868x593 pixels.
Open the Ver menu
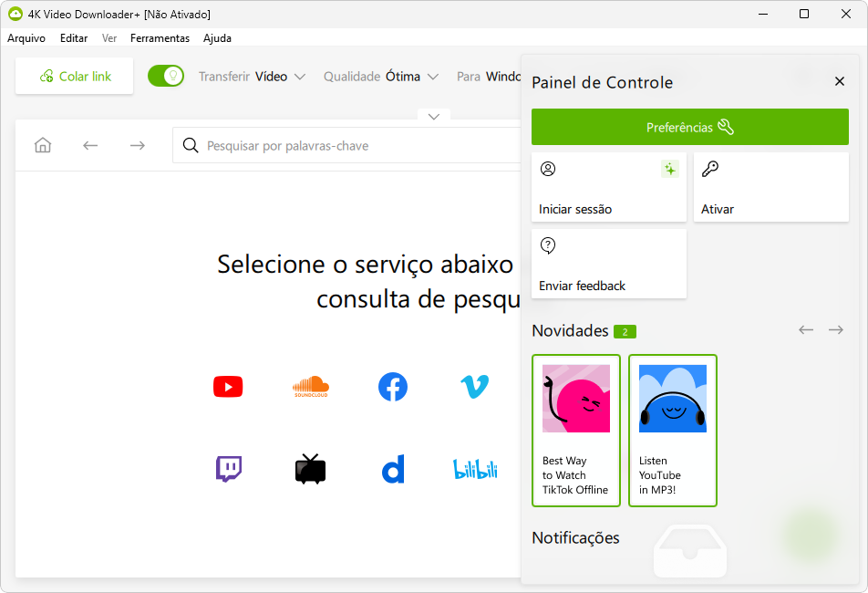109,38
